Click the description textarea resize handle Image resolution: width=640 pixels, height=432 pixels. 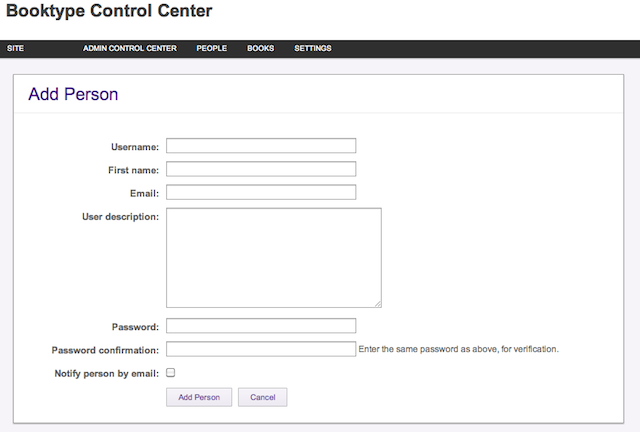[x=378, y=304]
